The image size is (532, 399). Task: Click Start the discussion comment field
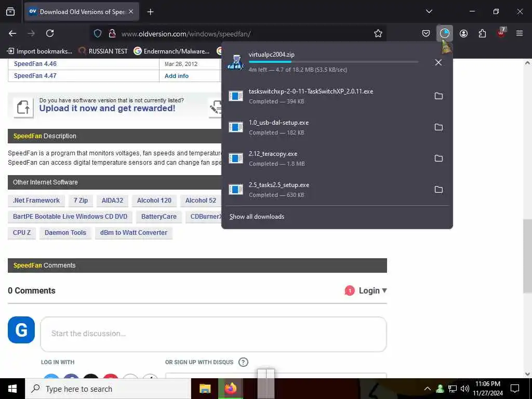214,334
